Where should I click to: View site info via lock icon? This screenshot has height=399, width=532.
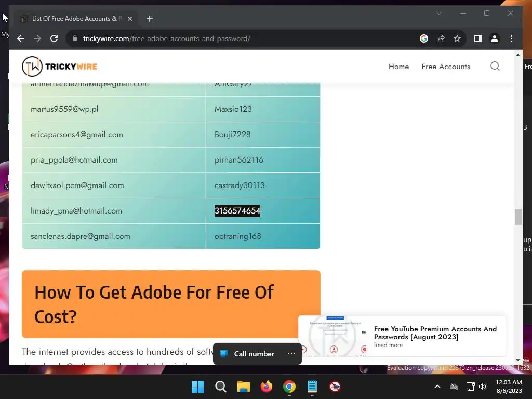click(75, 38)
